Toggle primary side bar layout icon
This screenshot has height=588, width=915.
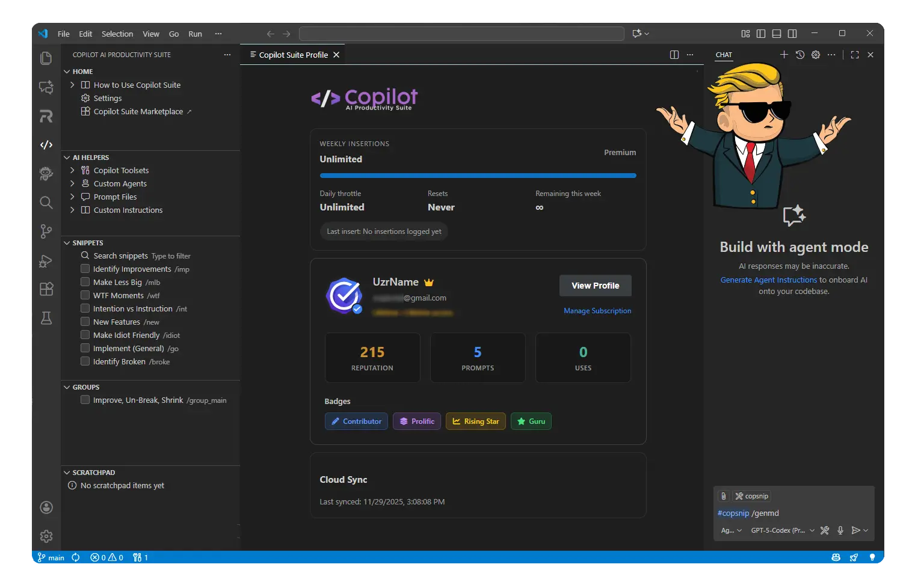761,34
